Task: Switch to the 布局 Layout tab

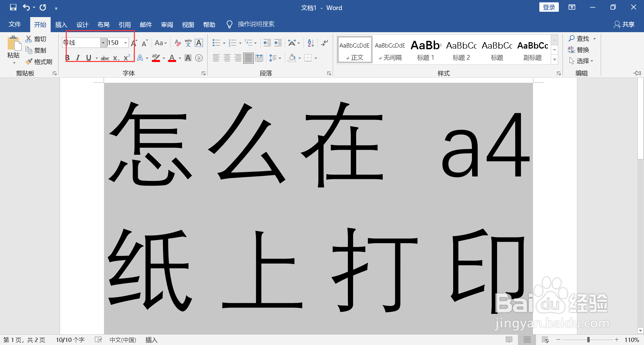Action: pyautogui.click(x=103, y=24)
